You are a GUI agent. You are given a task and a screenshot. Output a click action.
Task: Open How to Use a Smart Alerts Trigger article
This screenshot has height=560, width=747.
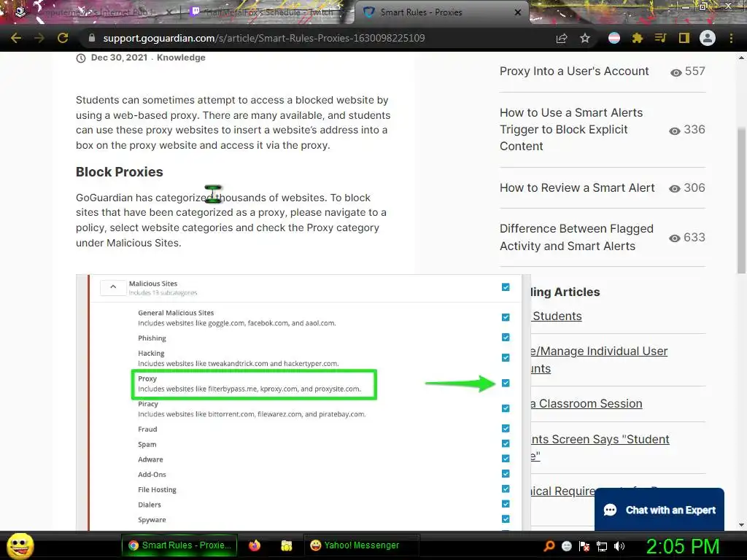(571, 130)
